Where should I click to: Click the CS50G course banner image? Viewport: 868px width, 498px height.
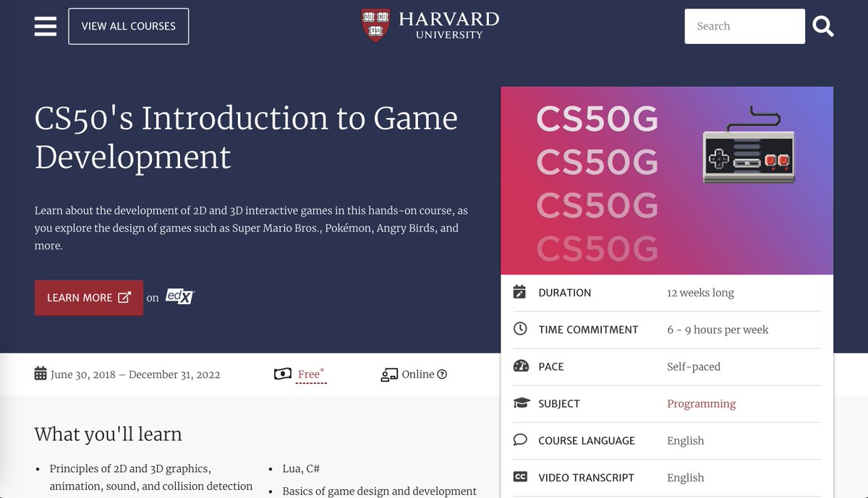[667, 181]
